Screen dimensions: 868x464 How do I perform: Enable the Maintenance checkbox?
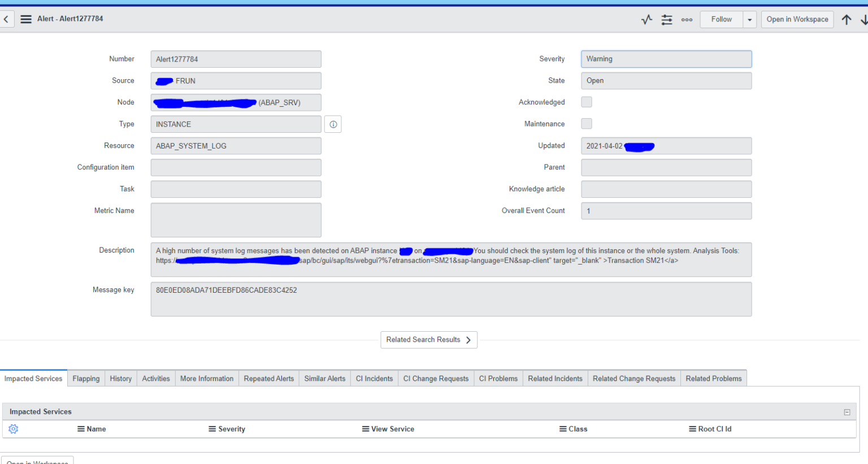pyautogui.click(x=586, y=123)
